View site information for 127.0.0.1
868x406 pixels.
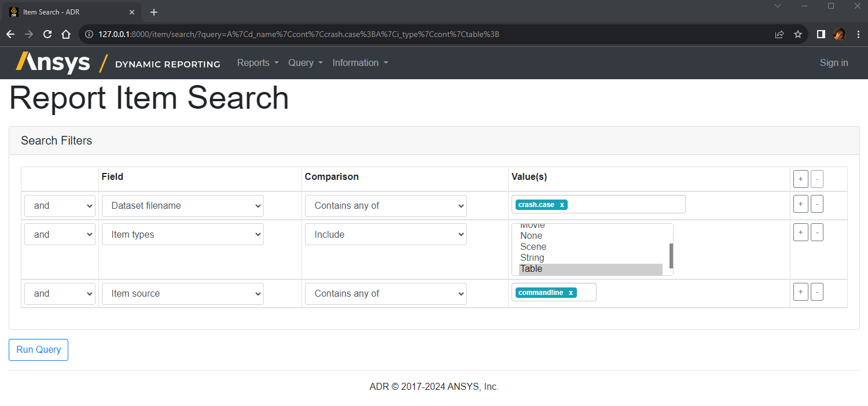tap(89, 34)
